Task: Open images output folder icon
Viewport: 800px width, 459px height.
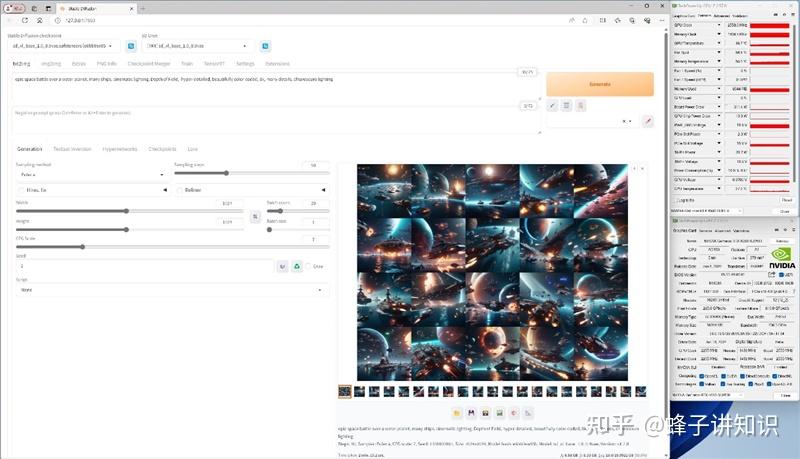Action: pos(457,413)
